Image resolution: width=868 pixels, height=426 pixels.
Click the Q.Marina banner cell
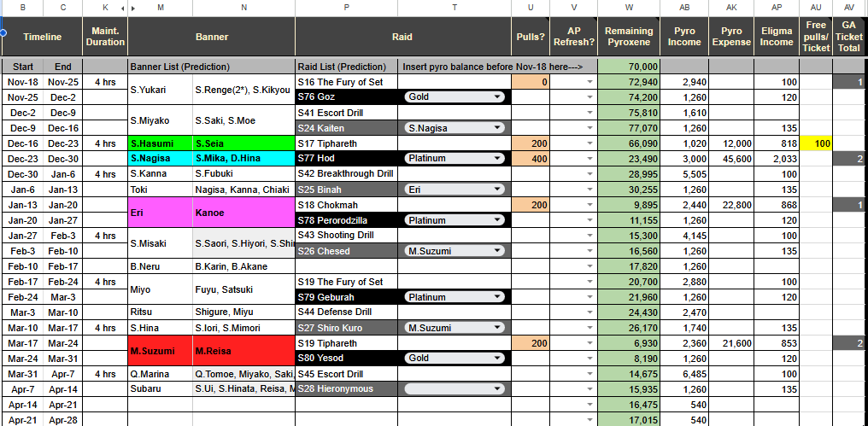tap(160, 374)
